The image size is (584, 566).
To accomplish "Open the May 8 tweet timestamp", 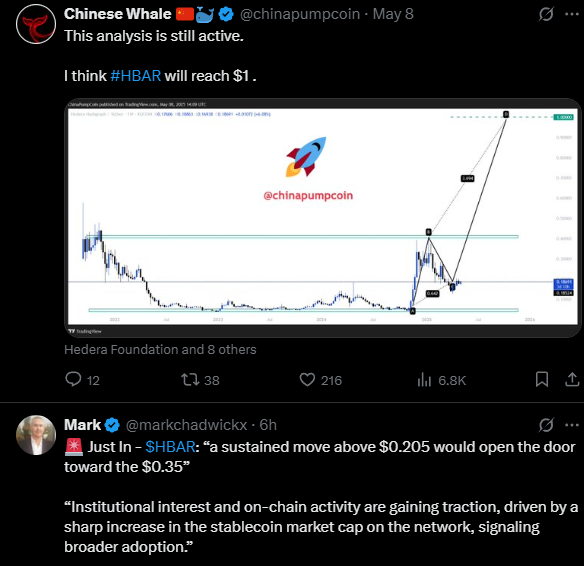I will tap(393, 14).
